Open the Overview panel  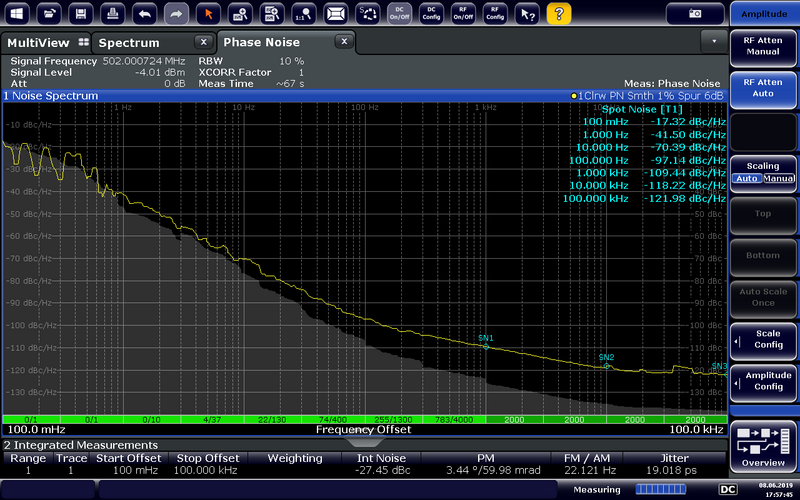[763, 446]
